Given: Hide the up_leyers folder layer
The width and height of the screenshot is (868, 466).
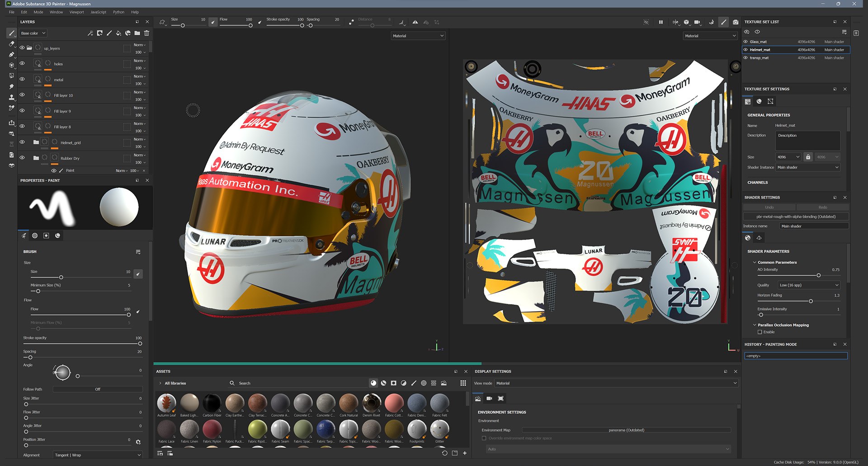Looking at the screenshot, I should [x=22, y=48].
